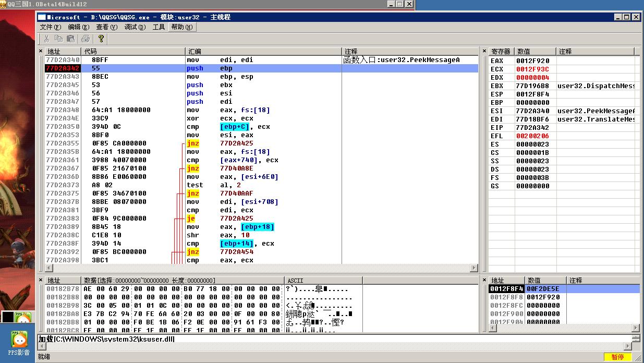Select the highlighted address row 77D2A342
This screenshot has width=644, height=363.
[261, 68]
